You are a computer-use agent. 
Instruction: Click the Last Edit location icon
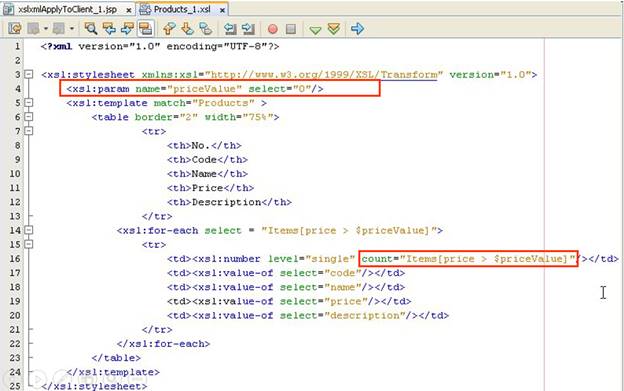[15, 28]
